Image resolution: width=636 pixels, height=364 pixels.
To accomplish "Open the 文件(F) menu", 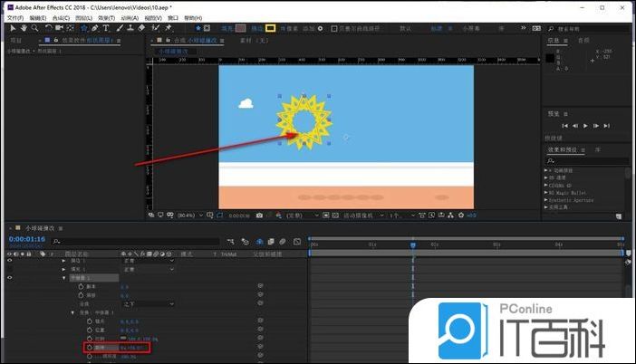I will [x=14, y=17].
